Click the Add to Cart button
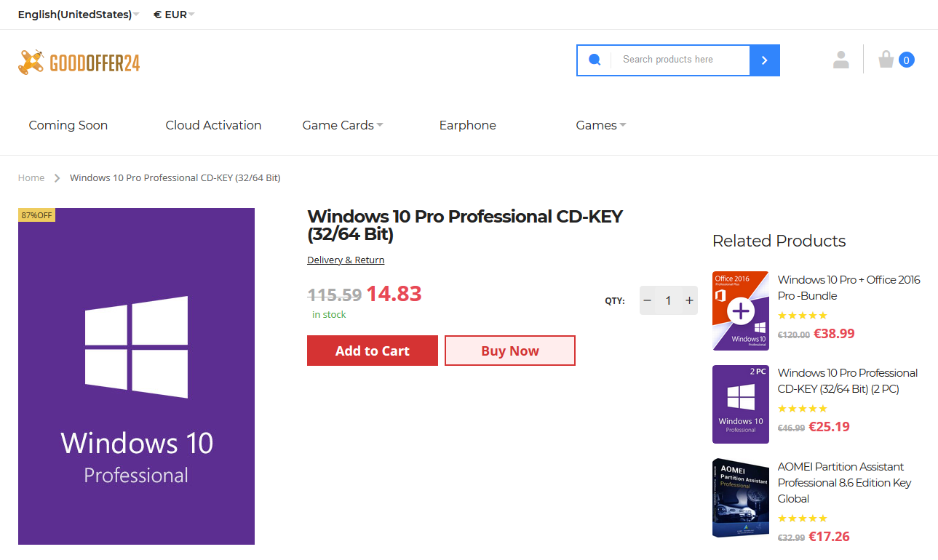The width and height of the screenshot is (938, 560). coord(373,351)
